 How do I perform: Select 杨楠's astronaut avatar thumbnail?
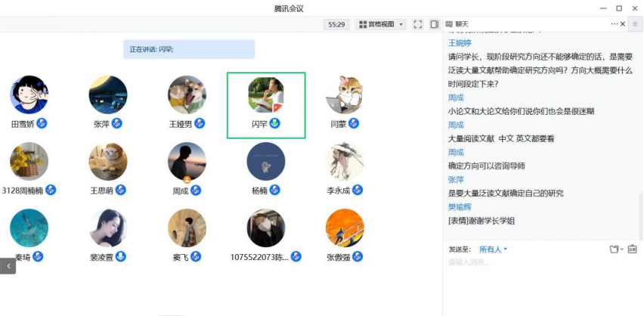tap(266, 162)
